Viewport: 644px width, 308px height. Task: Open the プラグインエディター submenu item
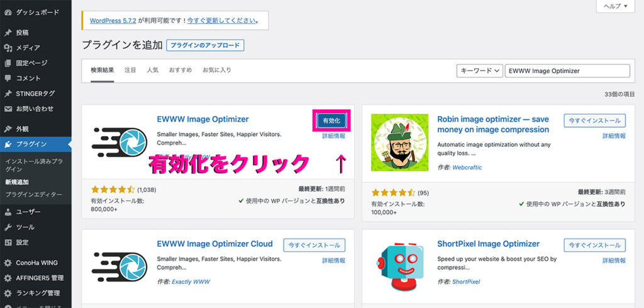(x=34, y=194)
